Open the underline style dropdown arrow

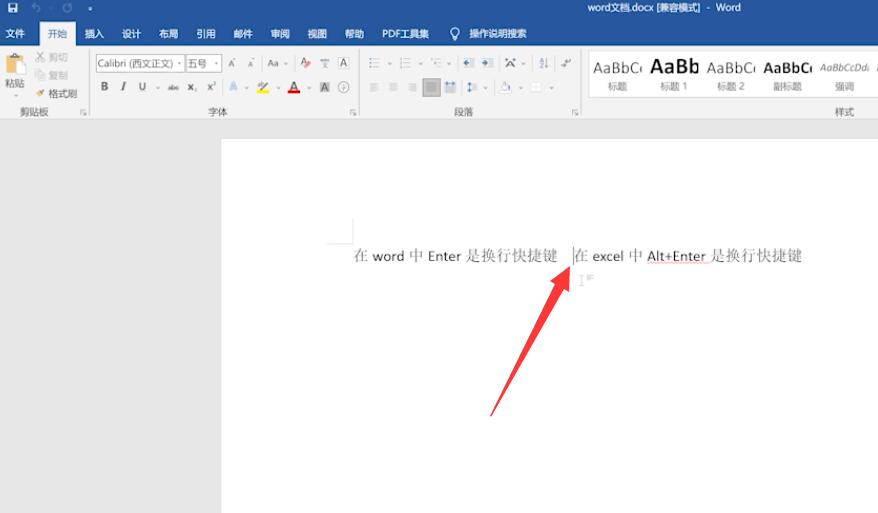tap(158, 87)
